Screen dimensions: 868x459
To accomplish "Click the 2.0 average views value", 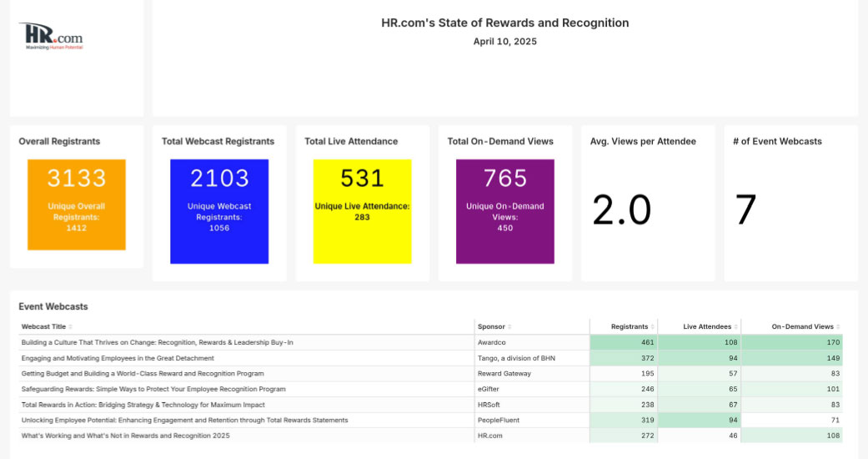I will [x=622, y=210].
